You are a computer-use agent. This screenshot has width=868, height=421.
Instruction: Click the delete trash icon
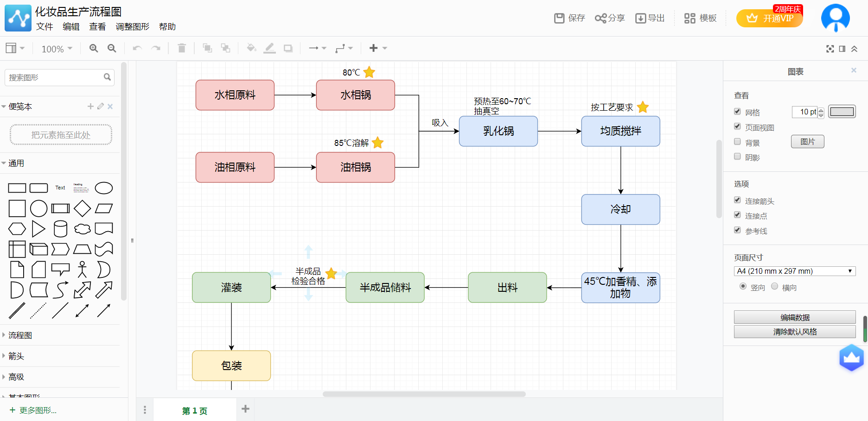click(x=182, y=48)
